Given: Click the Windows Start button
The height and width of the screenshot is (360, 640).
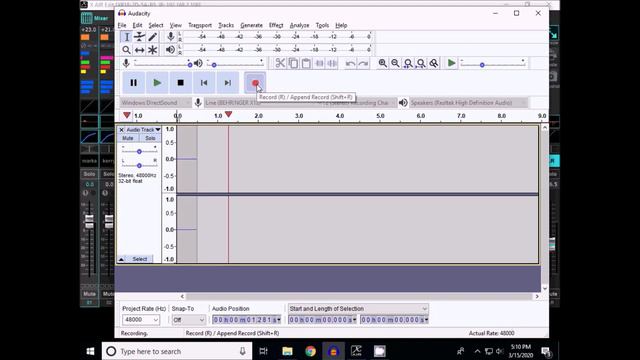Looking at the screenshot, I should [x=91, y=351].
